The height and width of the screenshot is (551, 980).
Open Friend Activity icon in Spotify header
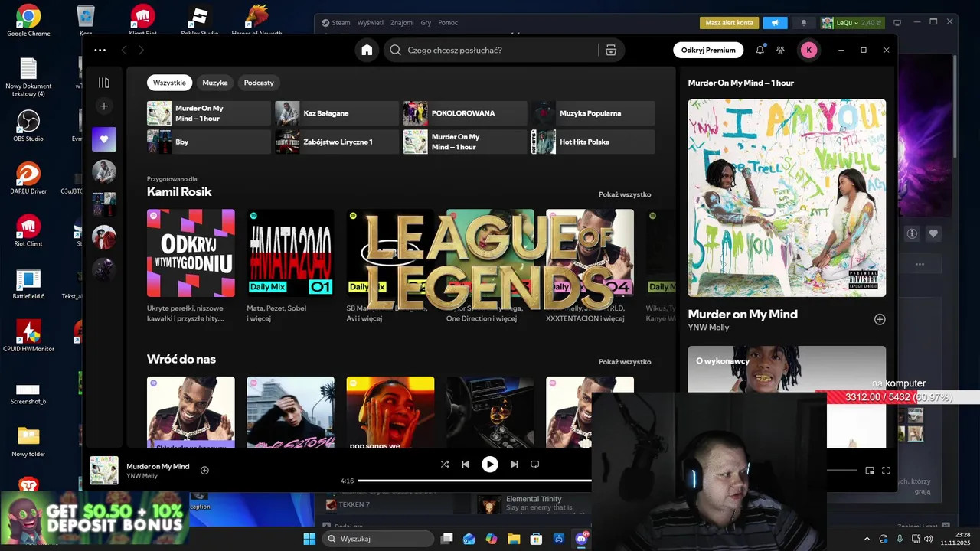[780, 50]
